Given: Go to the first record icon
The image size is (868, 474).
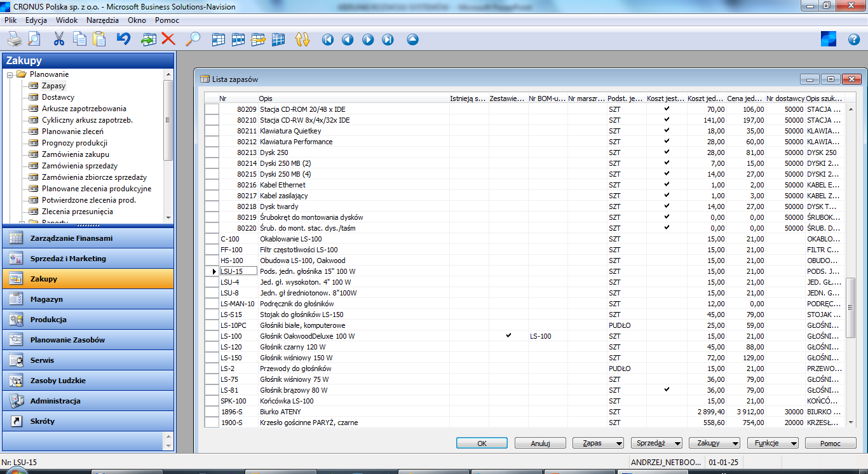Looking at the screenshot, I should pyautogui.click(x=327, y=39).
